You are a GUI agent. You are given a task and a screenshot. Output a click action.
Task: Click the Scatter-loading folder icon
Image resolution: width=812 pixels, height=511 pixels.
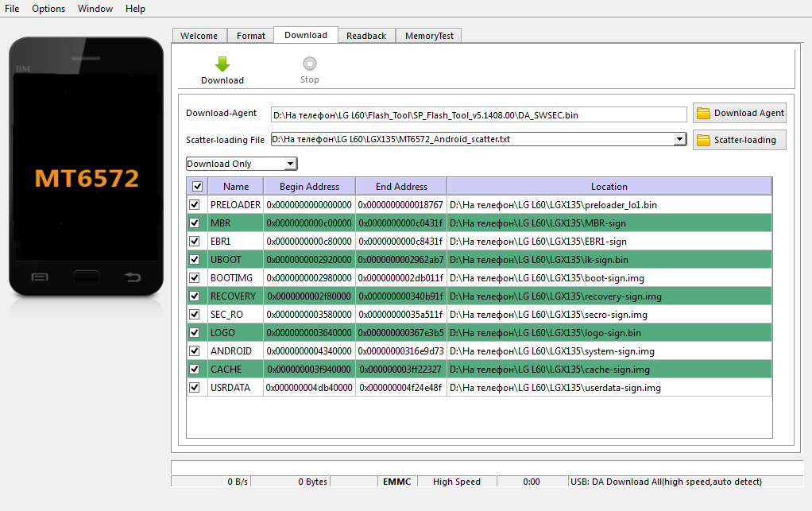pyautogui.click(x=703, y=141)
